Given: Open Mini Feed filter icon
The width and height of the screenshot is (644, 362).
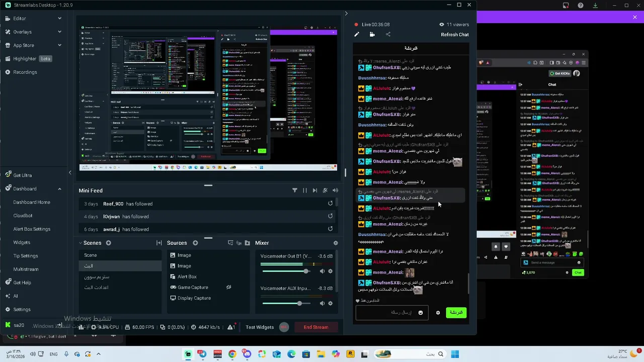Looking at the screenshot, I should (295, 191).
